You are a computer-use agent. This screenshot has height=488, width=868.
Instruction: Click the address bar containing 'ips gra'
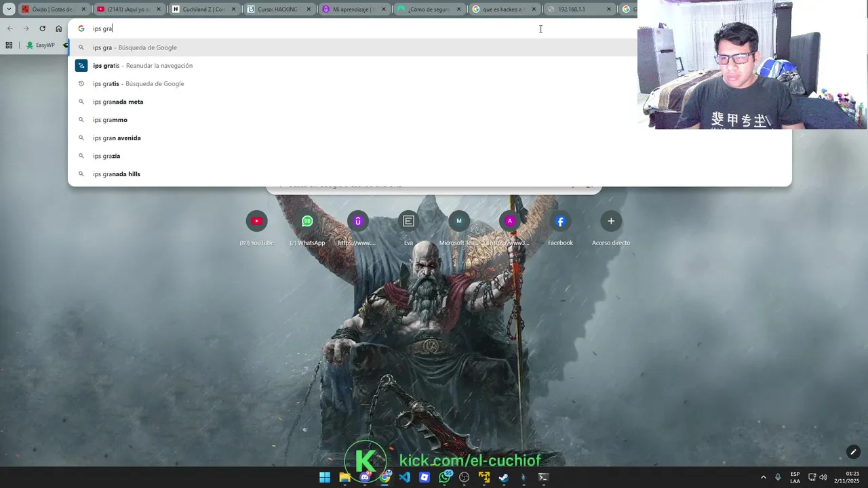[353, 28]
